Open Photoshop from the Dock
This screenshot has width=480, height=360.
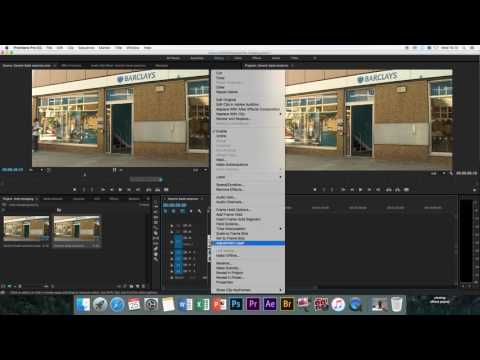coord(236,304)
